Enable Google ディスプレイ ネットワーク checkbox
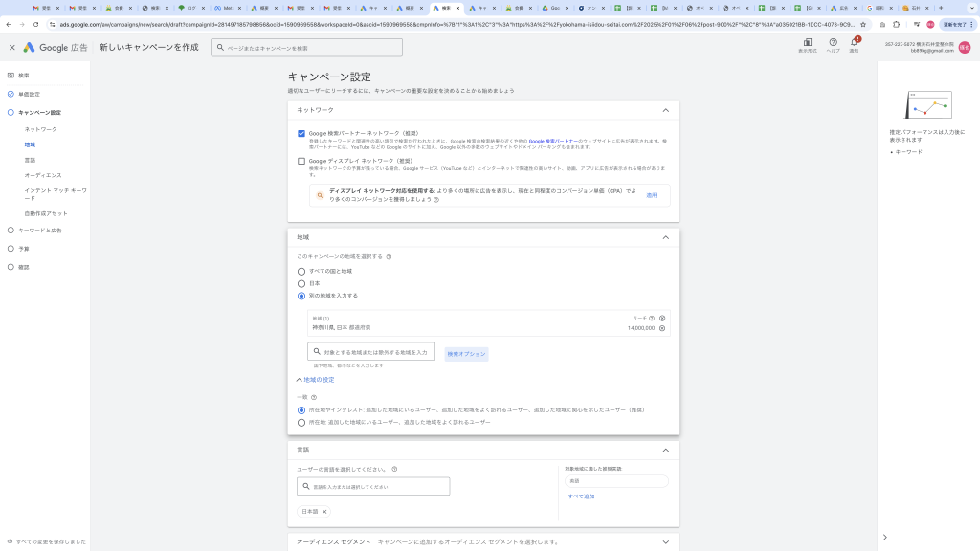980x551 pixels. 301,161
